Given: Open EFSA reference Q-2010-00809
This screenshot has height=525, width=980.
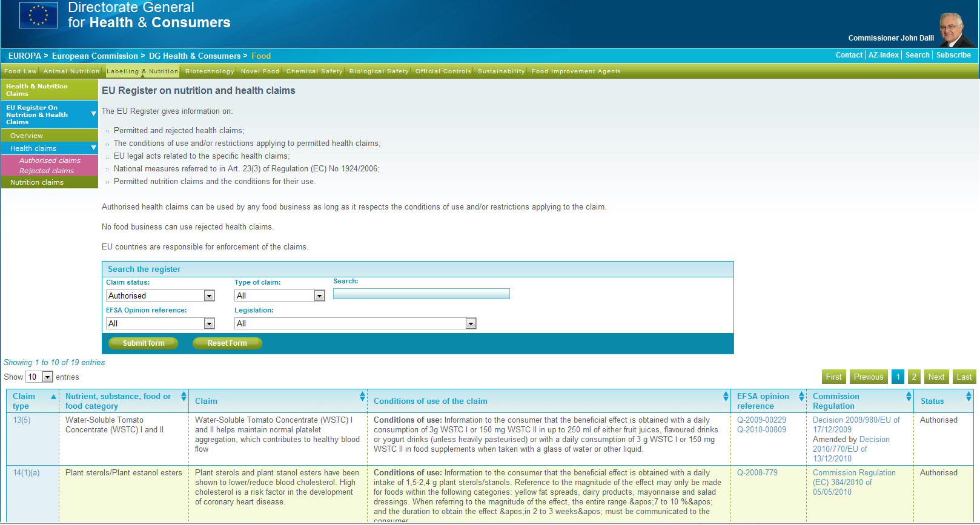Looking at the screenshot, I should [761, 430].
